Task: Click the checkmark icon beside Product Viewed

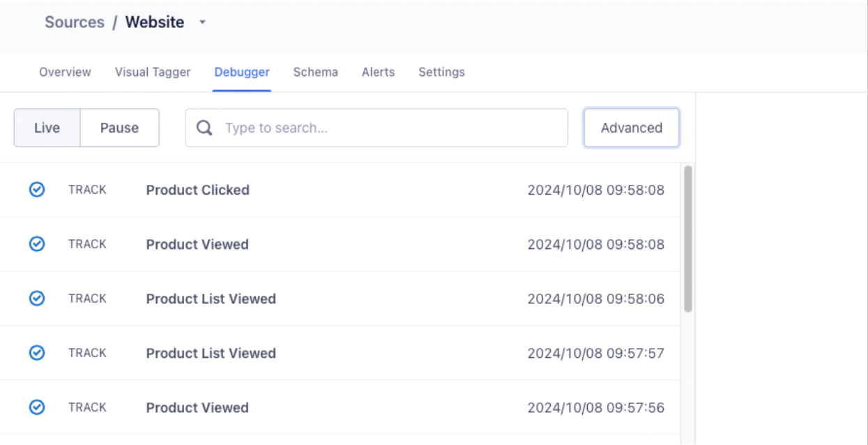Action: point(36,243)
